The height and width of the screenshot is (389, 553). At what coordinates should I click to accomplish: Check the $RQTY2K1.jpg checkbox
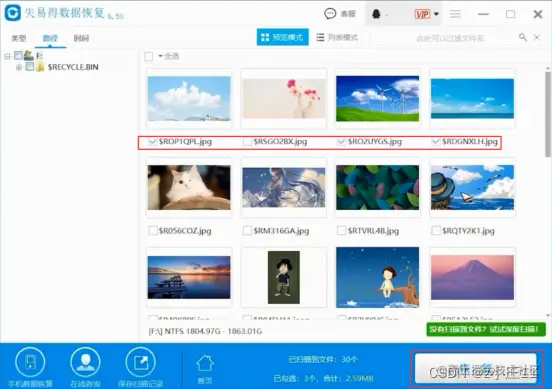click(436, 231)
